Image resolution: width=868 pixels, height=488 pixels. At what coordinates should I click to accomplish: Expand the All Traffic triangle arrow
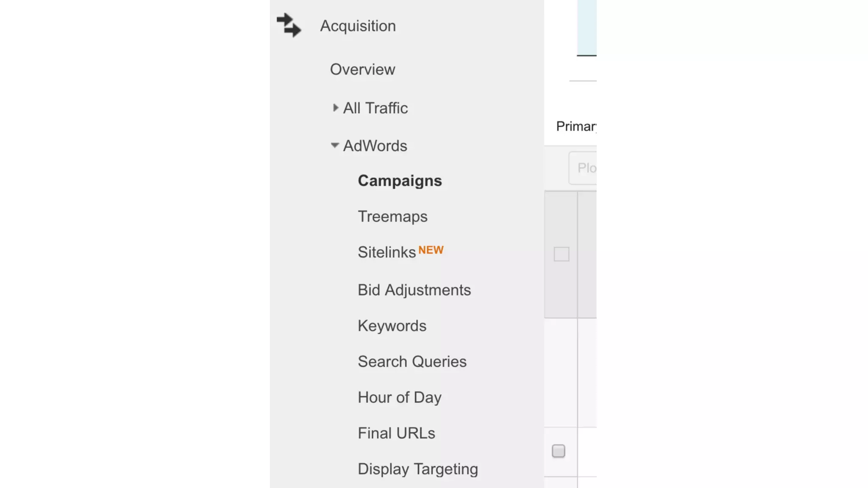pyautogui.click(x=335, y=108)
